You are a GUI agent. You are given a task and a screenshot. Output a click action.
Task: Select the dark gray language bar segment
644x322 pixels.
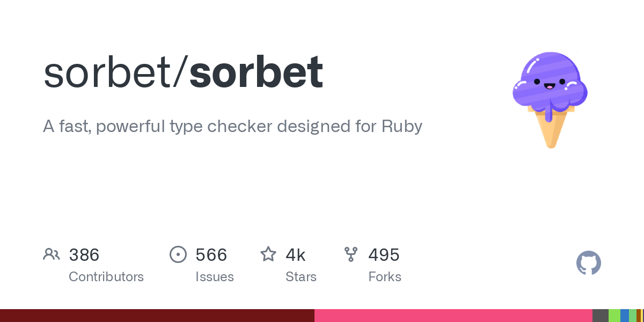coord(601,316)
